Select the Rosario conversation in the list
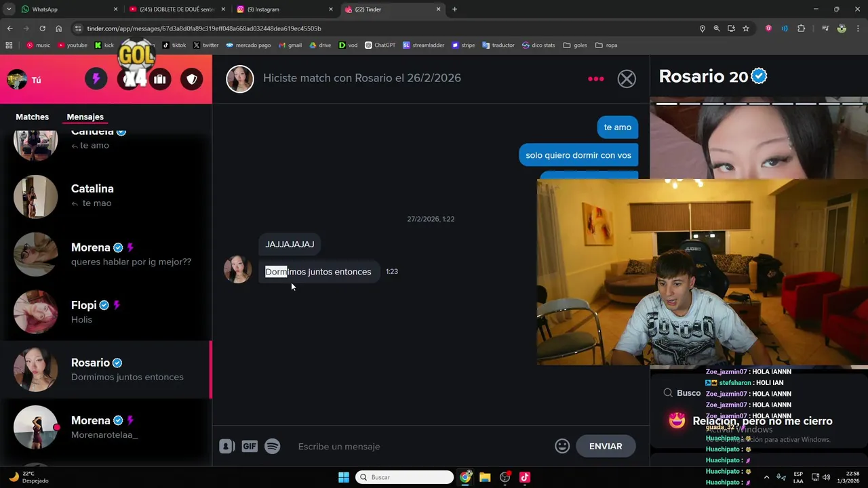The height and width of the screenshot is (488, 868). (x=106, y=369)
